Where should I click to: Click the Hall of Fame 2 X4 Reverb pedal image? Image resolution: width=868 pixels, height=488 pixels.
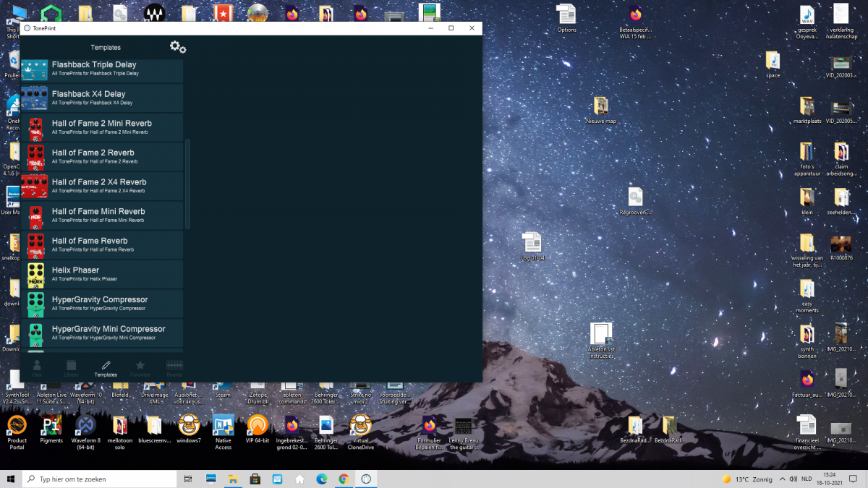tap(35, 186)
